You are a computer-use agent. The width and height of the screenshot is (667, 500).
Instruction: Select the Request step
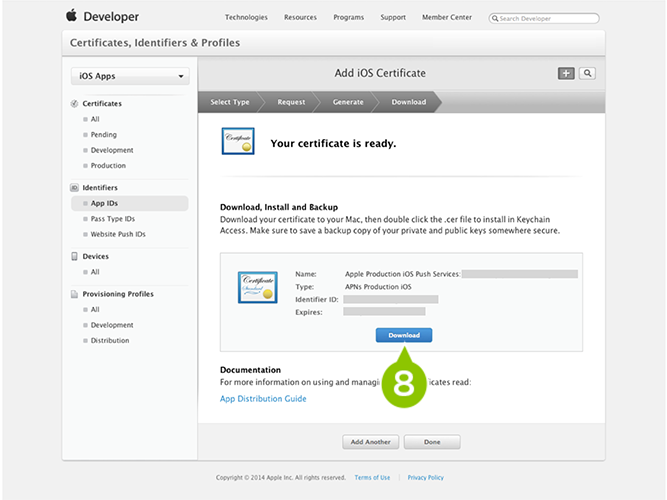coord(291,102)
